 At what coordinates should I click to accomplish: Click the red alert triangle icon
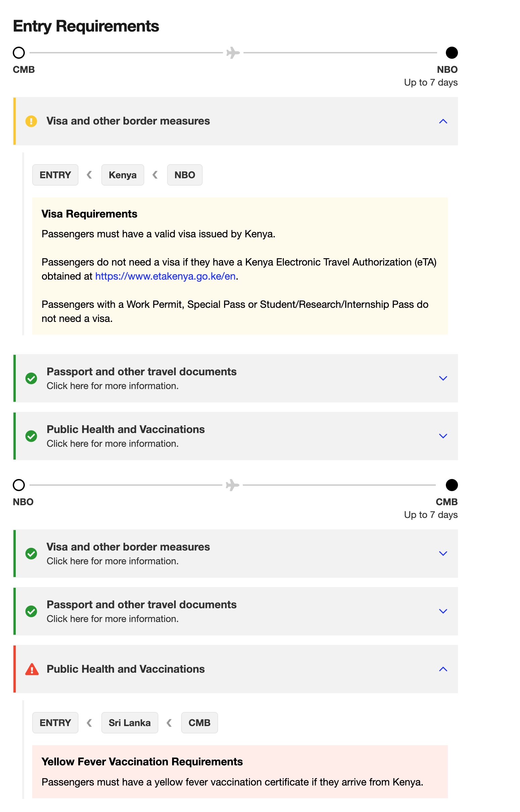point(32,669)
